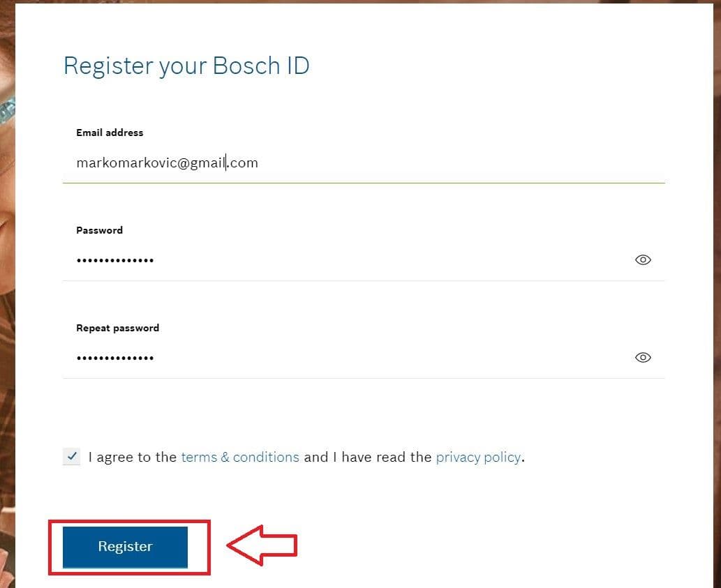Screen dimensions: 721x588
Task: Click the empty area of the Repeat password field
Action: tap(391, 358)
